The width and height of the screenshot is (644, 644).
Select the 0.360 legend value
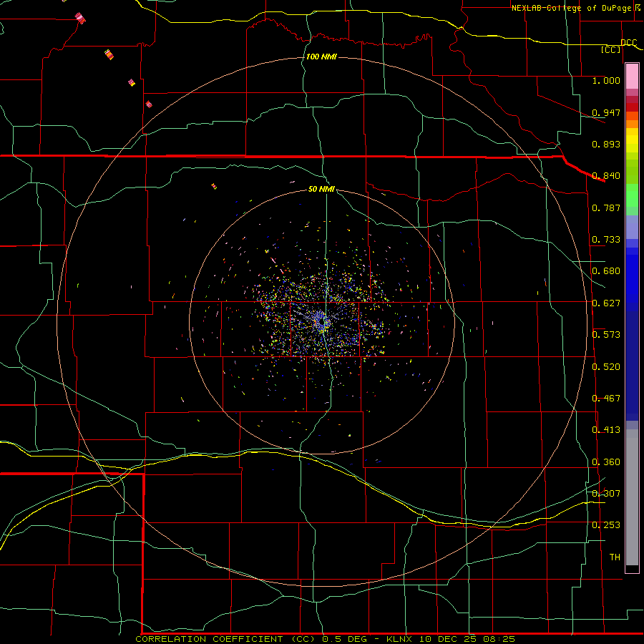tap(606, 462)
